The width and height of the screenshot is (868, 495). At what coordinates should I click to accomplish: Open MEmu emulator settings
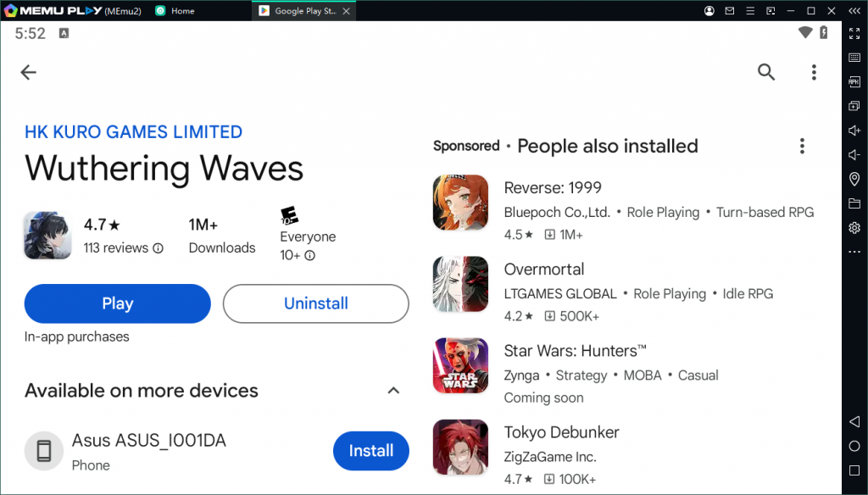(x=854, y=227)
